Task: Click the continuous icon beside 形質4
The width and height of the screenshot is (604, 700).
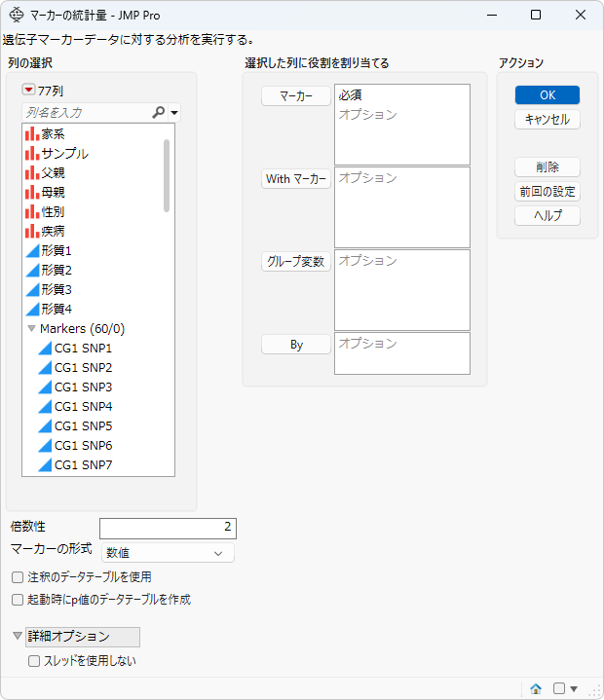Action: 32,309
